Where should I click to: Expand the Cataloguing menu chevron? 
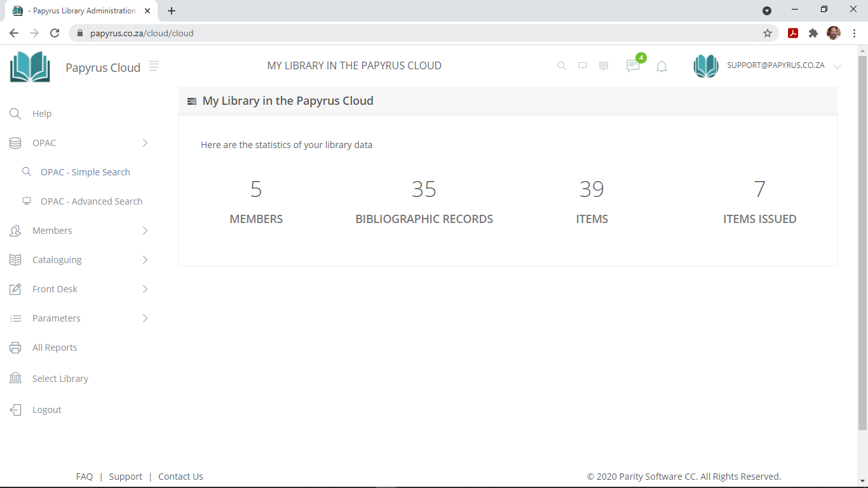[x=145, y=260]
